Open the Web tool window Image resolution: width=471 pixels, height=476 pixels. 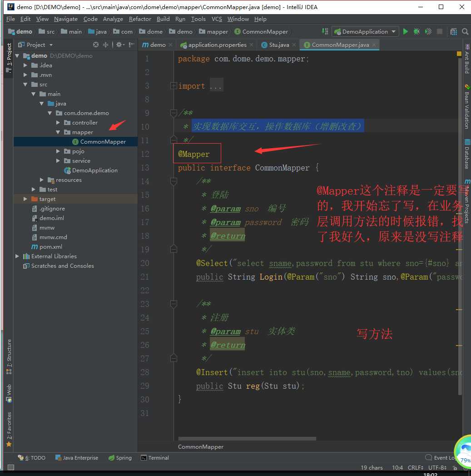tap(9, 393)
